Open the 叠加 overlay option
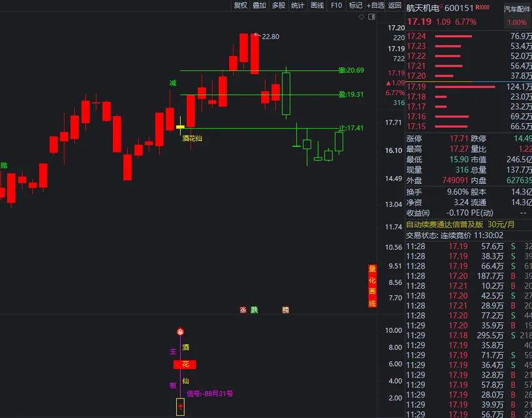Viewport: 532px width, 418px height. click(259, 5)
